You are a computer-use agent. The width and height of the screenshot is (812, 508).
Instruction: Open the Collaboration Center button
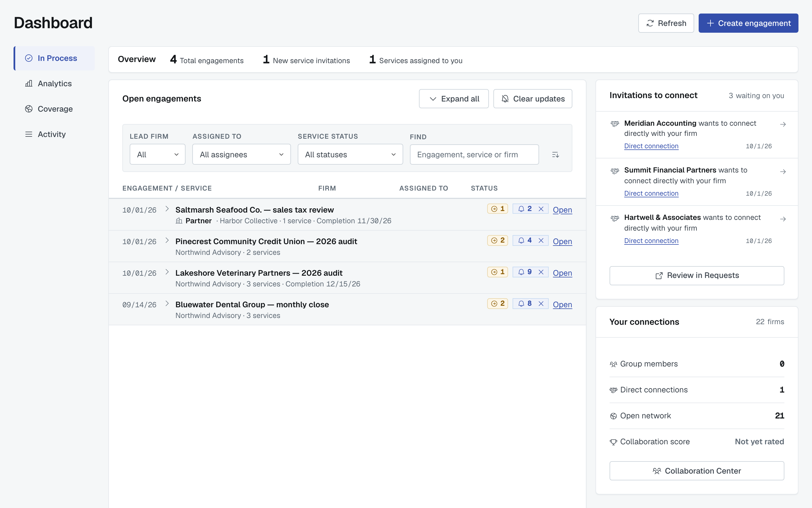point(697,471)
